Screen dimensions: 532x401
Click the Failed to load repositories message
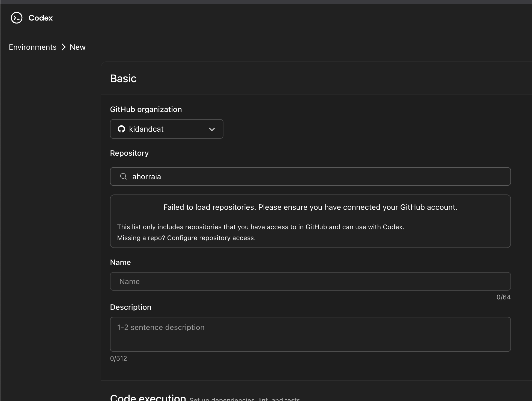(310, 207)
